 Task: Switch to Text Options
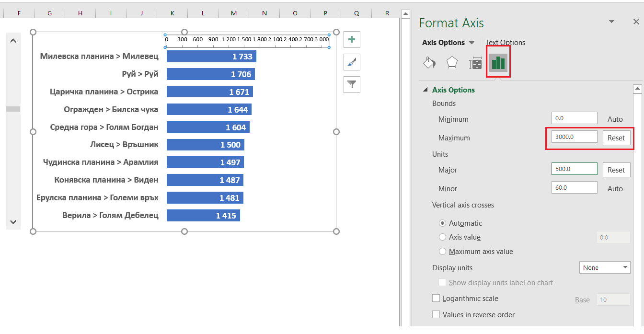click(x=505, y=42)
